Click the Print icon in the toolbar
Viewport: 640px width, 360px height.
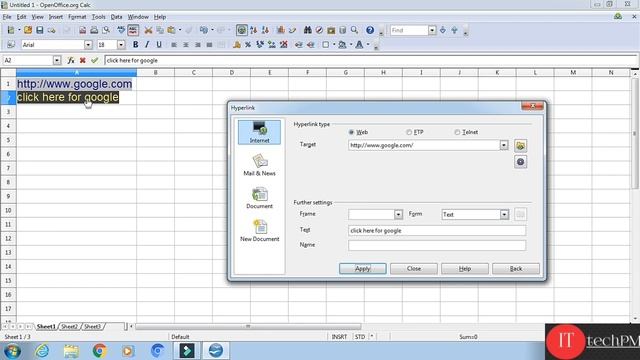94,30
